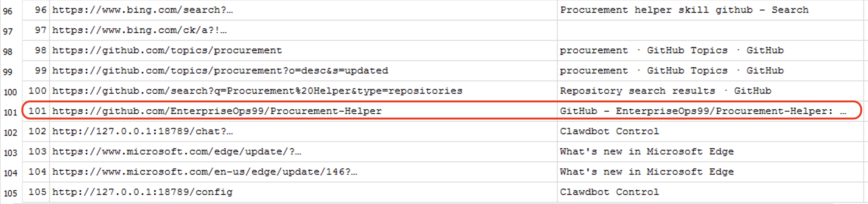Select the 'Clawdbot Control' title in row 102
The image size is (868, 204).
[x=609, y=132]
